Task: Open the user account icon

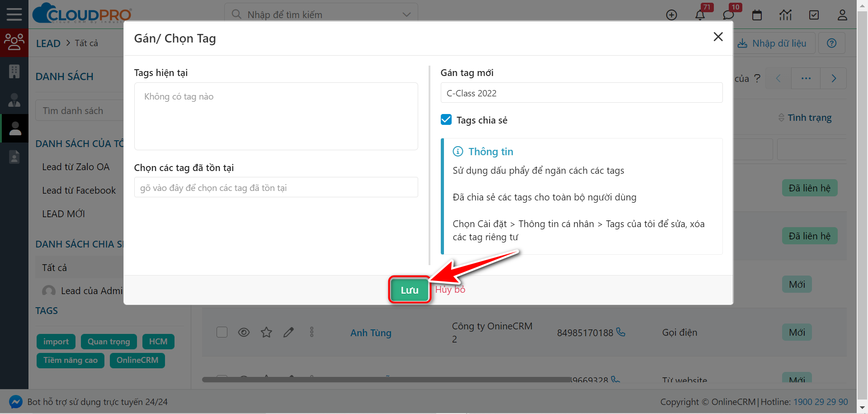Action: 842,15
